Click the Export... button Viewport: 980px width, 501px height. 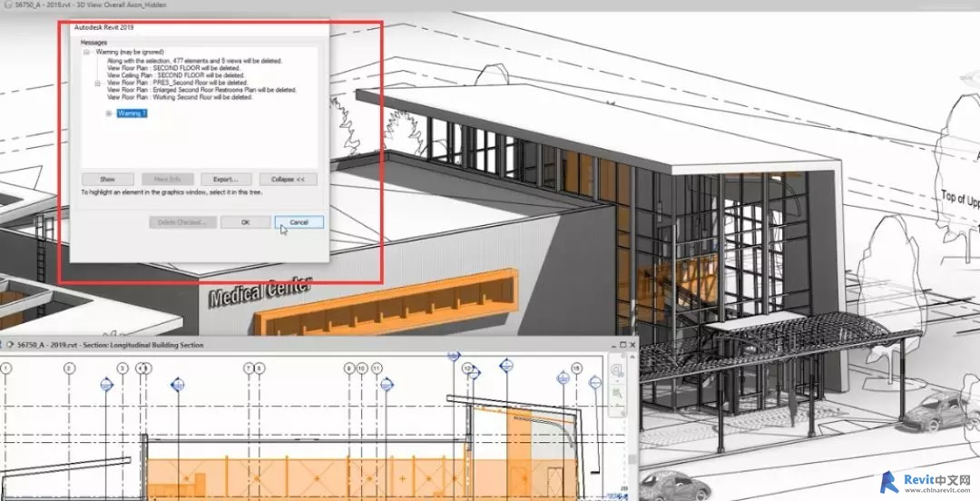226,179
